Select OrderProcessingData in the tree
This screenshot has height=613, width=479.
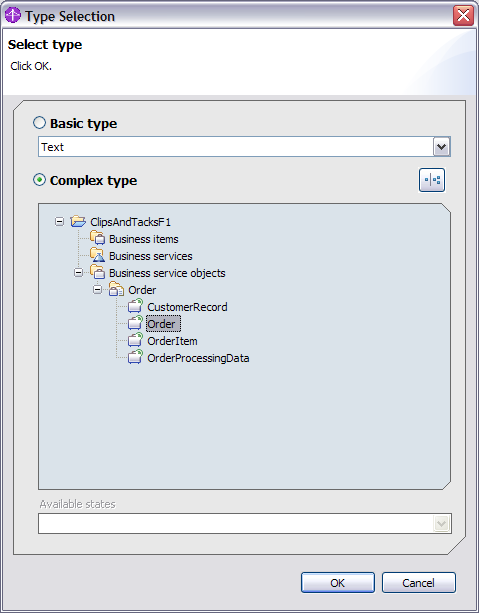[x=198, y=358]
